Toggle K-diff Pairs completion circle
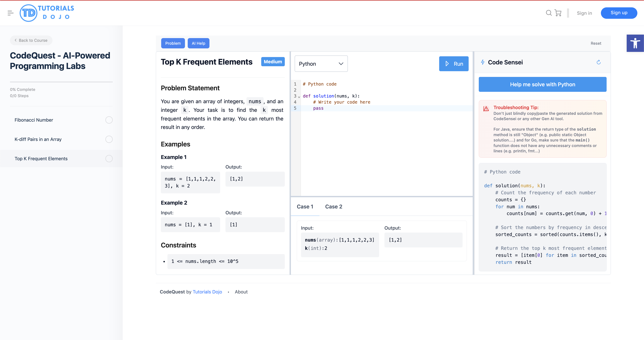The height and width of the screenshot is (340, 644). [x=109, y=139]
